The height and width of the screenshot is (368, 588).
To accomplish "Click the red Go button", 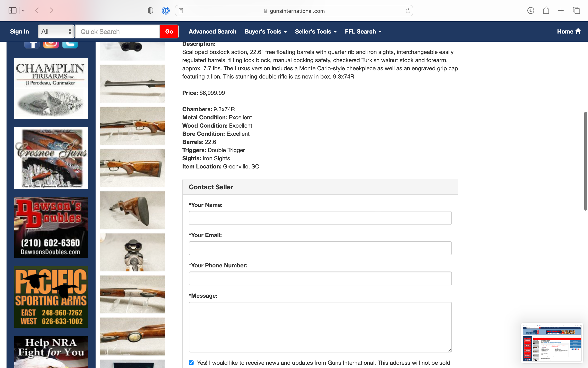I will point(169,32).
